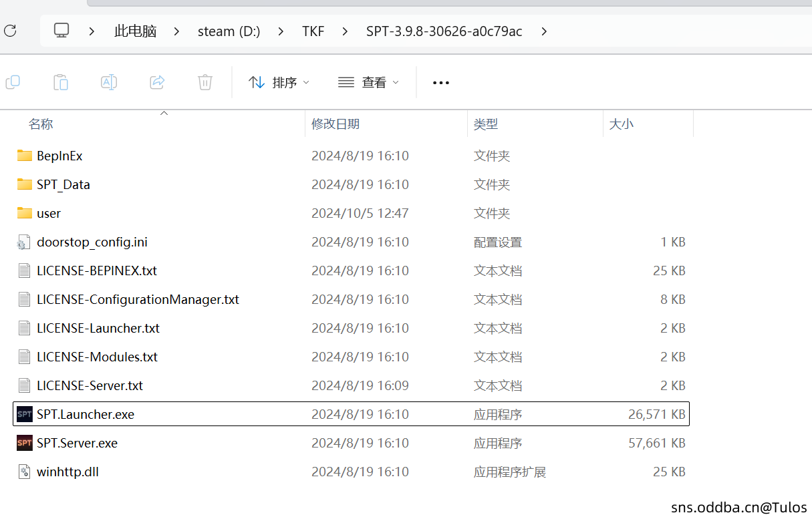Sort by the 类型 column header
Viewport: 812px width, 521px height.
point(486,124)
